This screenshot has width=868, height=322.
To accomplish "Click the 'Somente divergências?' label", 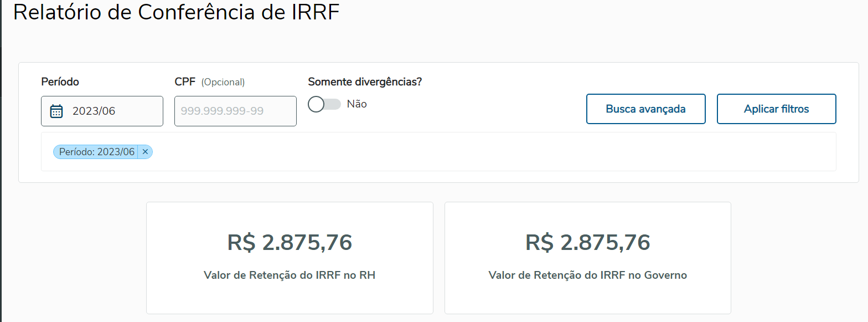I will click(365, 82).
